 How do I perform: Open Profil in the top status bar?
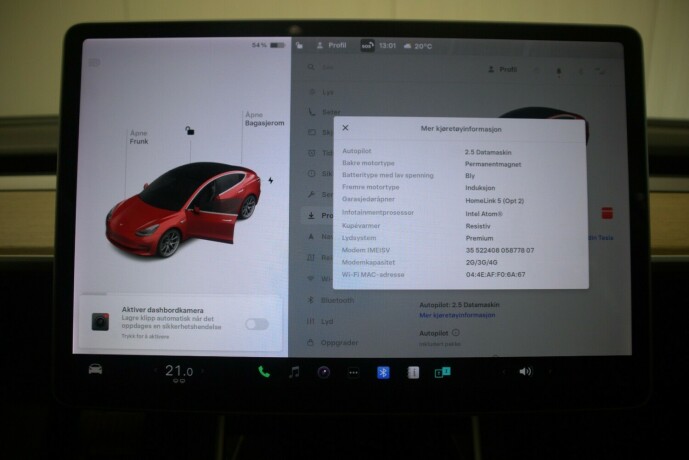click(x=332, y=45)
